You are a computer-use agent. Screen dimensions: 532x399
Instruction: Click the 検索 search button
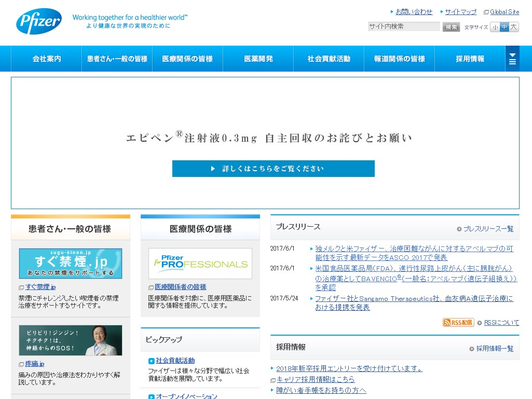click(451, 27)
